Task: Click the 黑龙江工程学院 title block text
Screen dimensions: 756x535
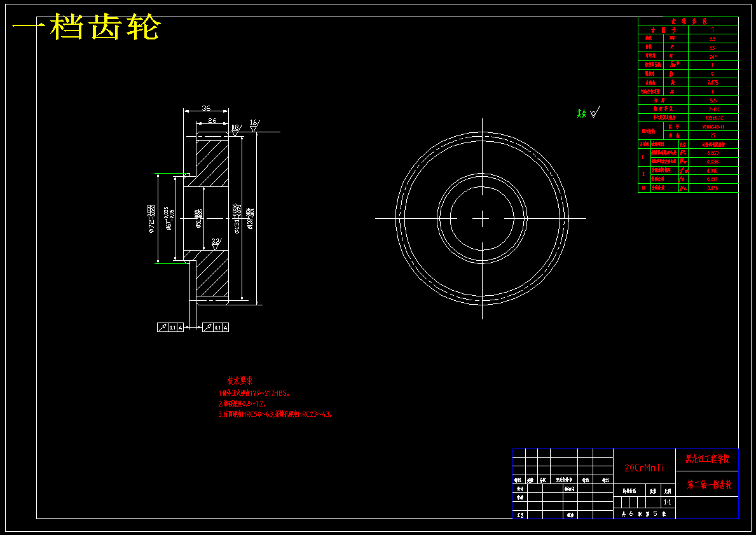Action: 707,459
